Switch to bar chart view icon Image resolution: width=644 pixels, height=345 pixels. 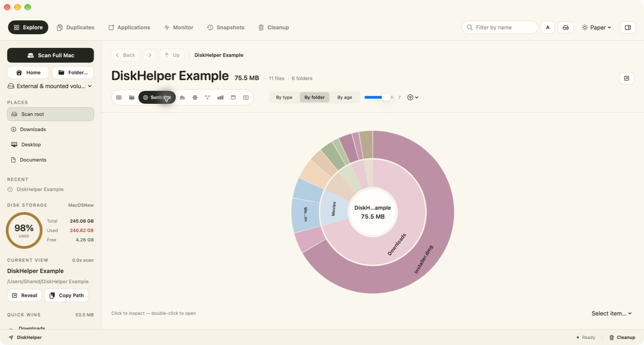220,97
